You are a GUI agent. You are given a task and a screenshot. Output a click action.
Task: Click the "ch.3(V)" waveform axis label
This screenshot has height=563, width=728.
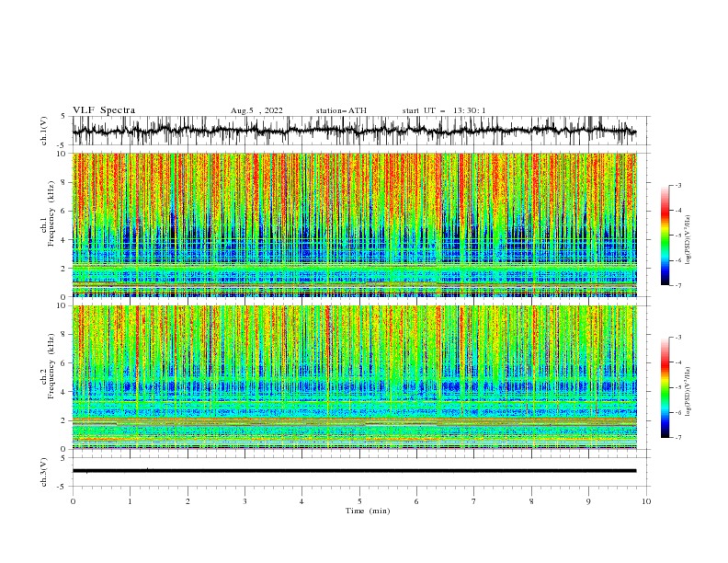pos(43,472)
